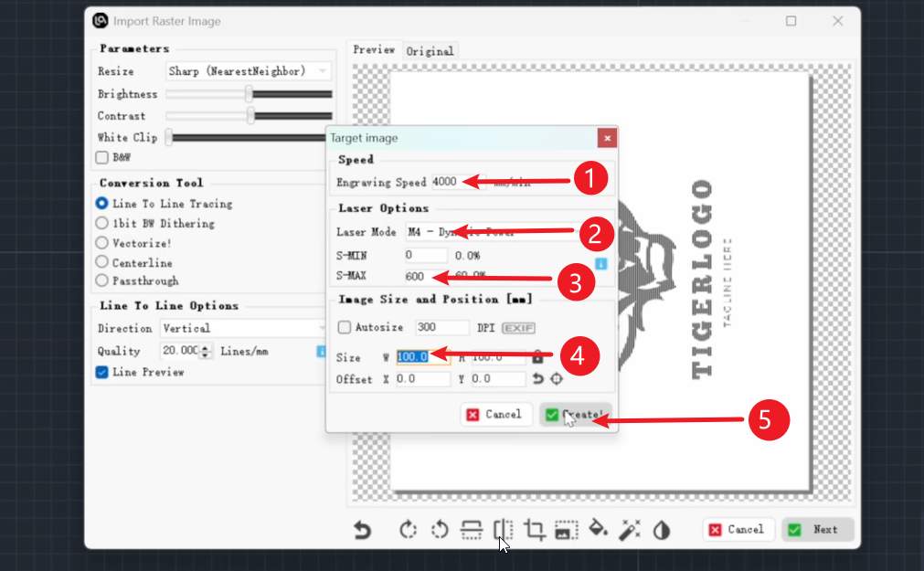Click Cancel in Target image dialog
The image size is (924, 571).
pyautogui.click(x=494, y=415)
